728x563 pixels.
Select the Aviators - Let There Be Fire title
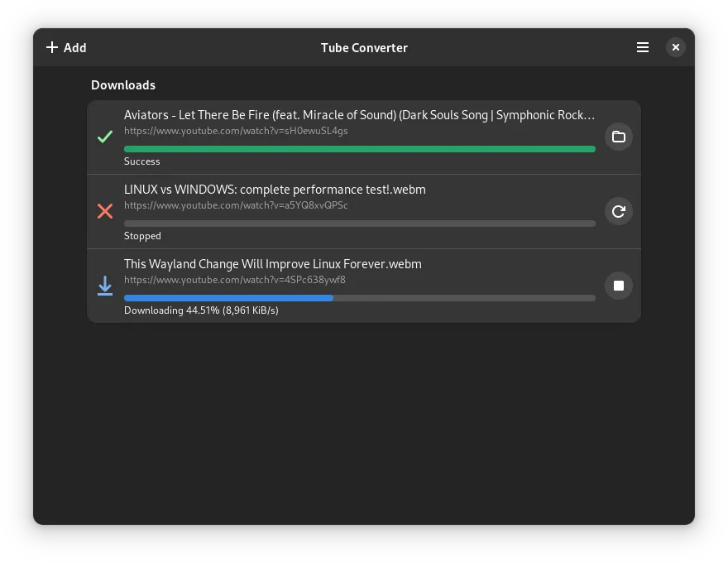point(359,115)
